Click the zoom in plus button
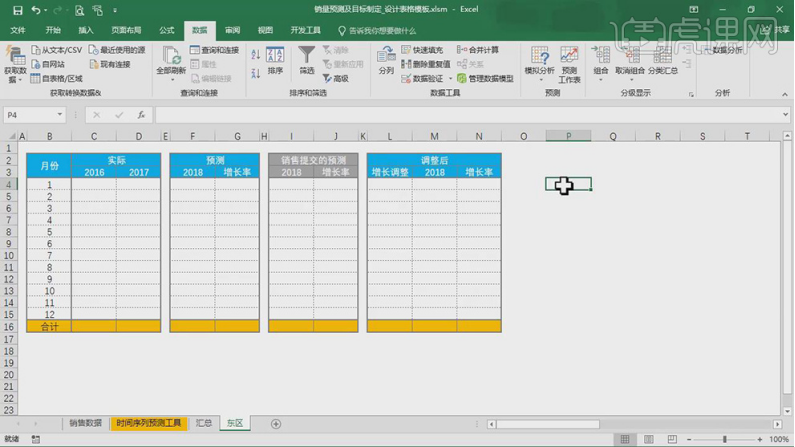Screen dimensions: 795x447 pyautogui.click(x=760, y=439)
